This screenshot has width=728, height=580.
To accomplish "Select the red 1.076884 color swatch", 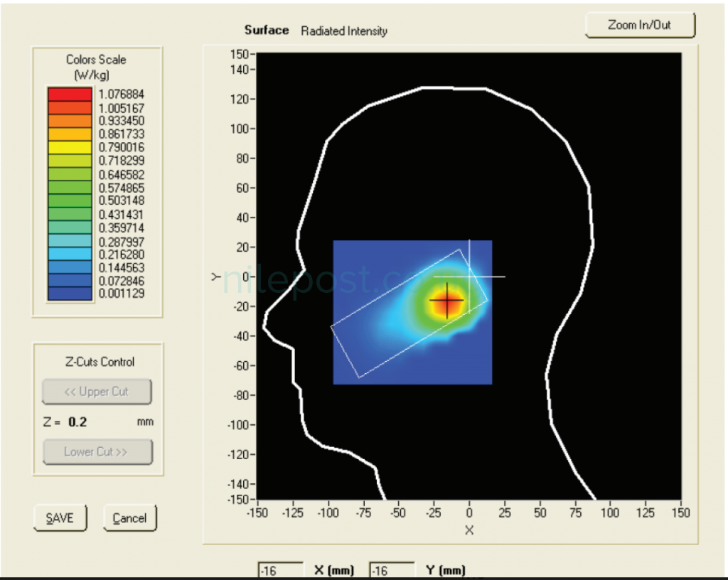I will (x=70, y=94).
